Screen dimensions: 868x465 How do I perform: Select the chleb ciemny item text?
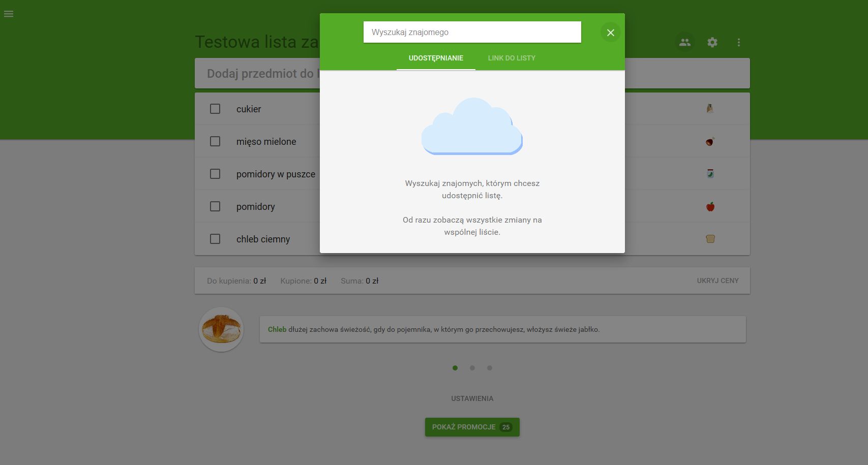[x=263, y=239]
